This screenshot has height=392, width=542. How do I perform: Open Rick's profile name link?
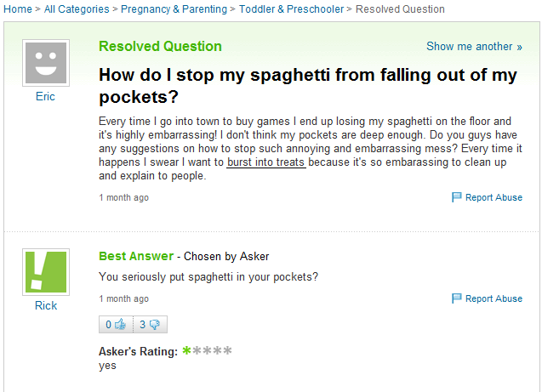click(x=45, y=305)
